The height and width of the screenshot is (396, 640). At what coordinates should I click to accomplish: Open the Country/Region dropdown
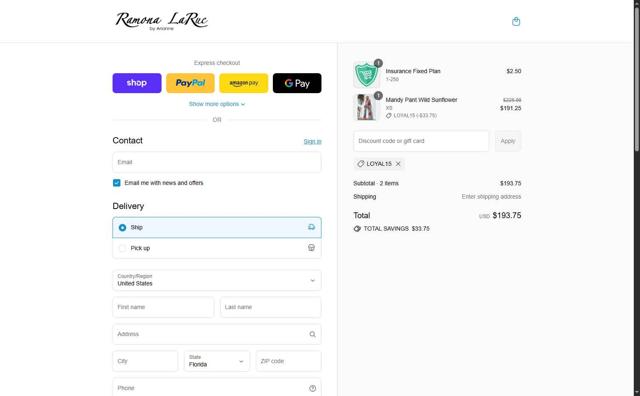217,280
